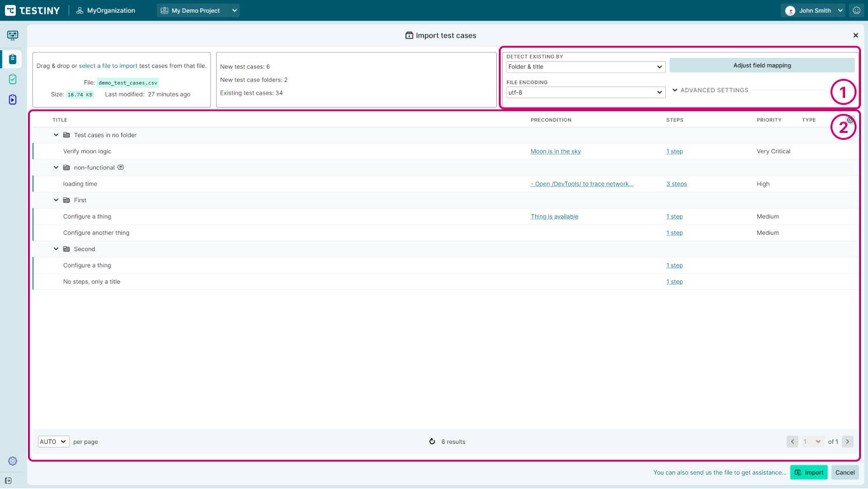The height and width of the screenshot is (489, 868).
Task: Open the dashboard from the sidebar
Action: [x=13, y=36]
